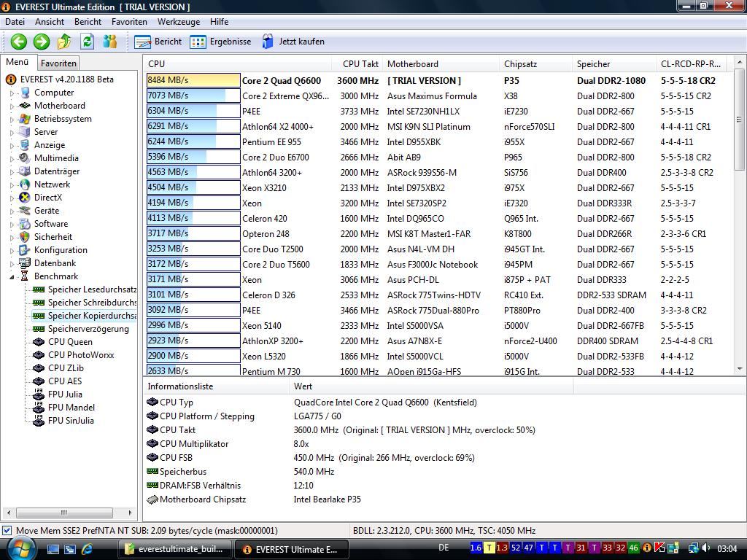Select the Geräte icon in the tree
This screenshot has width=747, height=560.
click(24, 211)
